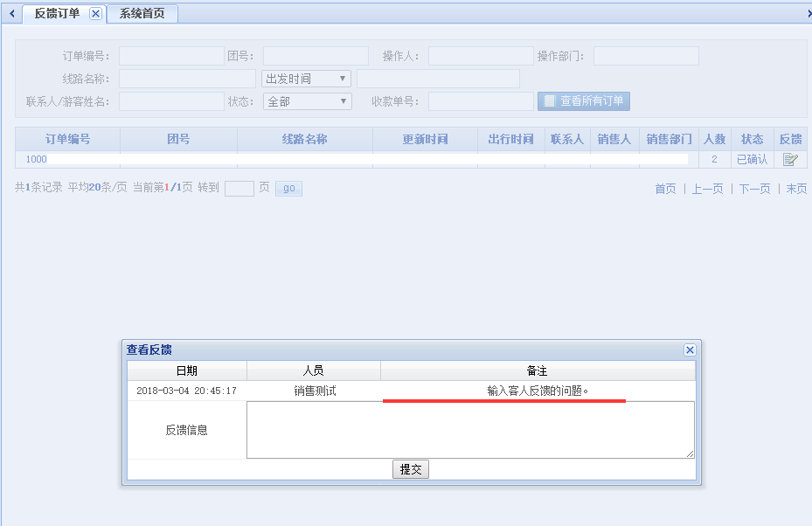
Task: Open order number 1000 link
Action: pyautogui.click(x=36, y=159)
